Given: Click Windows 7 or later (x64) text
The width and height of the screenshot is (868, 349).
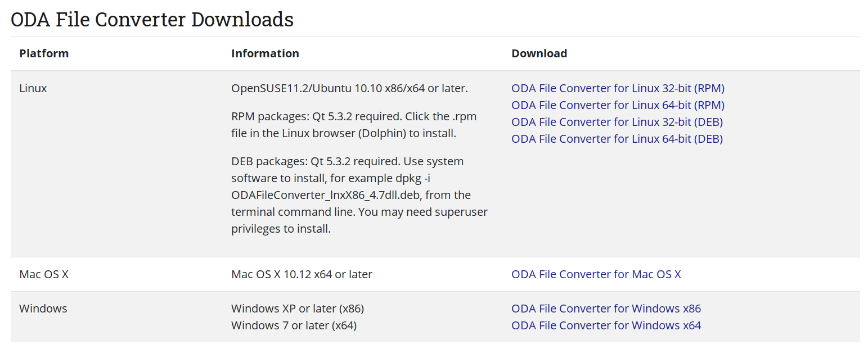Looking at the screenshot, I should point(294,325).
